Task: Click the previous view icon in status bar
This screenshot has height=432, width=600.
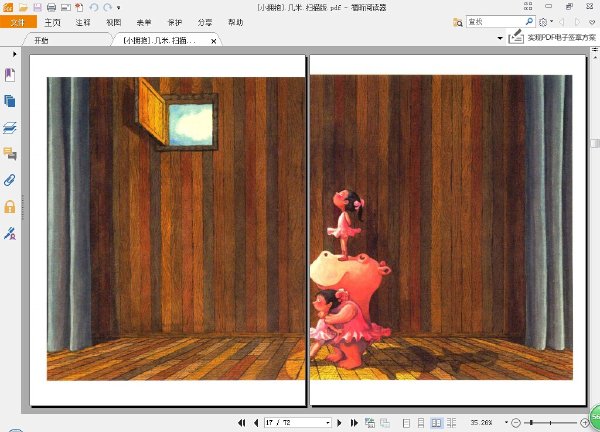Action: [x=370, y=422]
